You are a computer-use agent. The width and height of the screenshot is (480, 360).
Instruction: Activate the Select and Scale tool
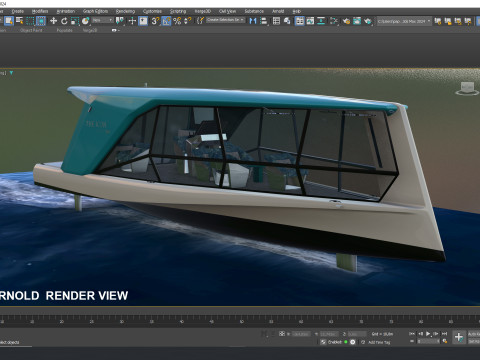click(x=75, y=21)
